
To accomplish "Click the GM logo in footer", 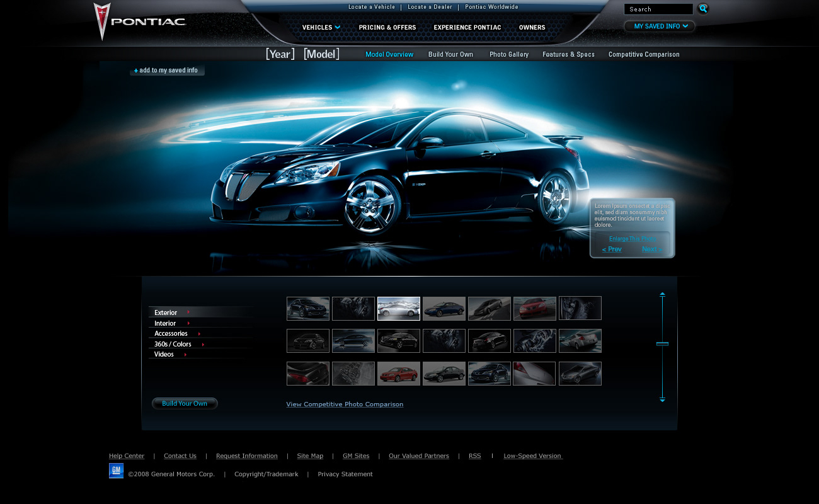I will tap(116, 471).
